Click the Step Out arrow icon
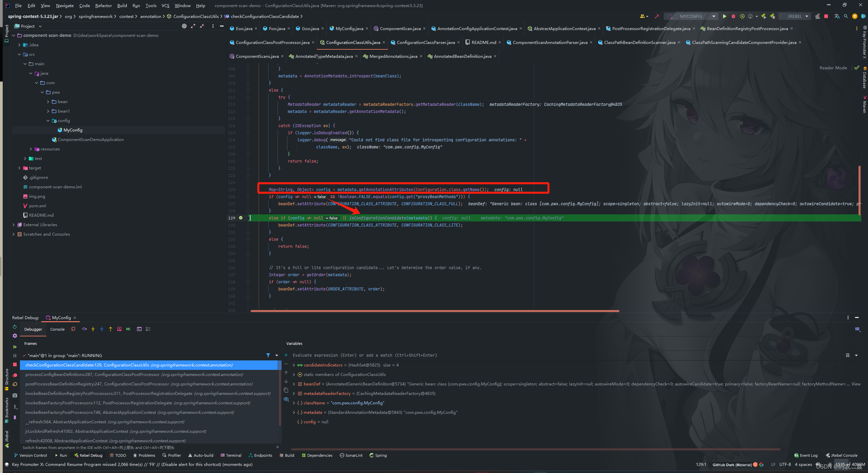The image size is (868, 473). coord(111,329)
